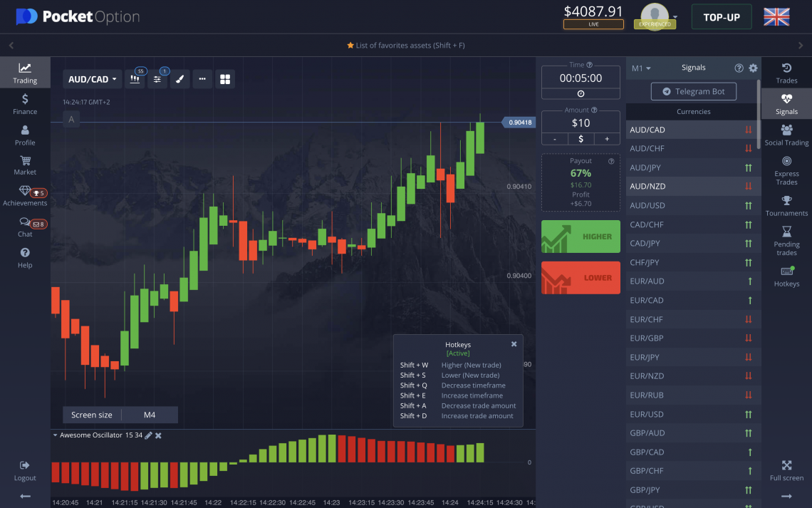
Task: Click the green HIGHER trade button
Action: tap(581, 237)
